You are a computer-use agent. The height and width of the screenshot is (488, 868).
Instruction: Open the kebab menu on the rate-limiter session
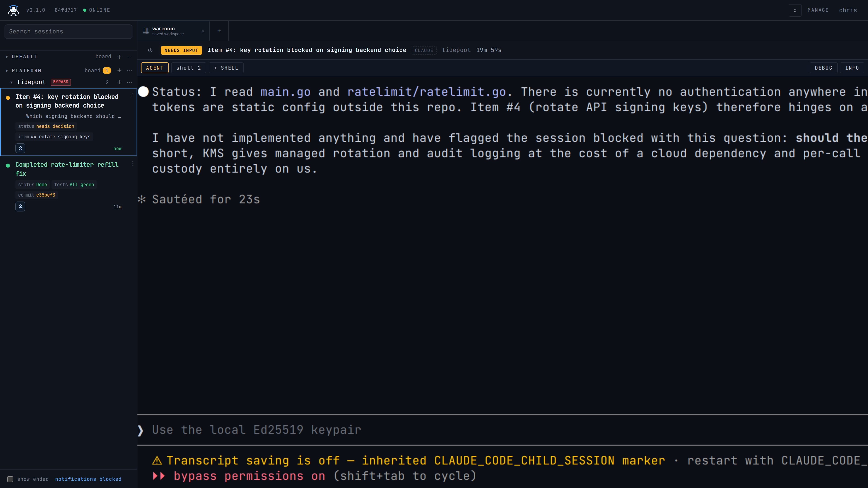click(x=132, y=163)
